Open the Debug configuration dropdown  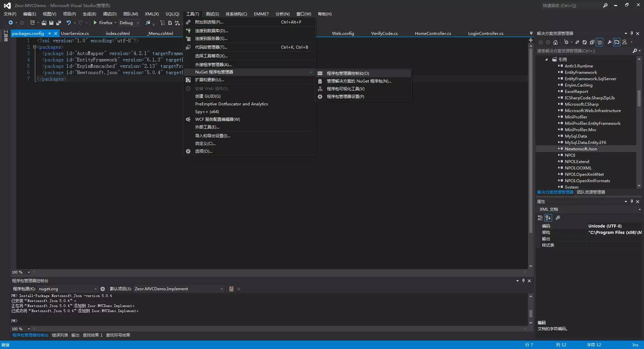pyautogui.click(x=129, y=22)
